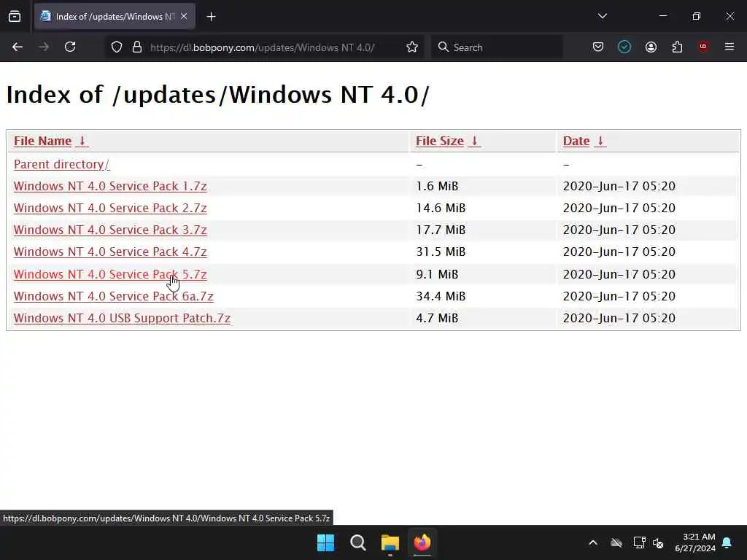Bookmark this page with star icon
This screenshot has height=560, width=747.
(412, 47)
